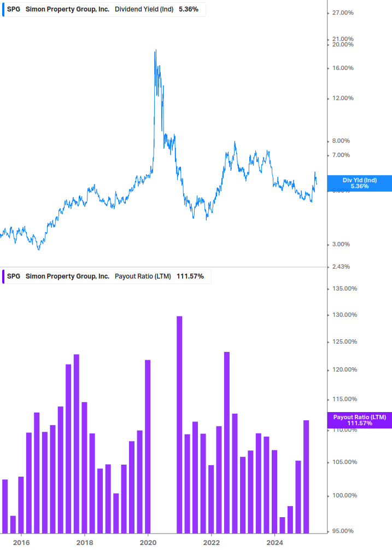Click the SPG Dividend Yield legend label

[104, 9]
